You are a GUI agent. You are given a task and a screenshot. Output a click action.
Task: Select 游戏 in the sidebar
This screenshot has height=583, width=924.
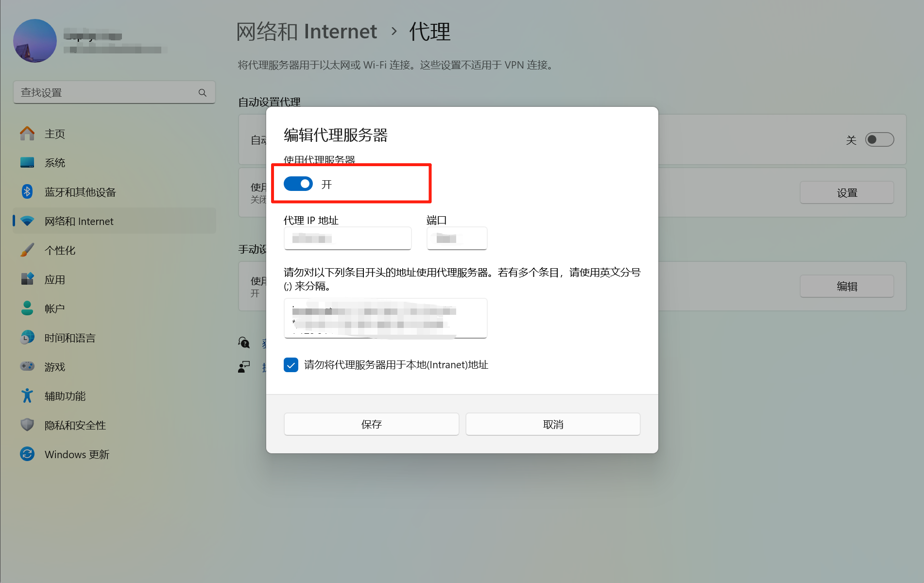(x=115, y=367)
